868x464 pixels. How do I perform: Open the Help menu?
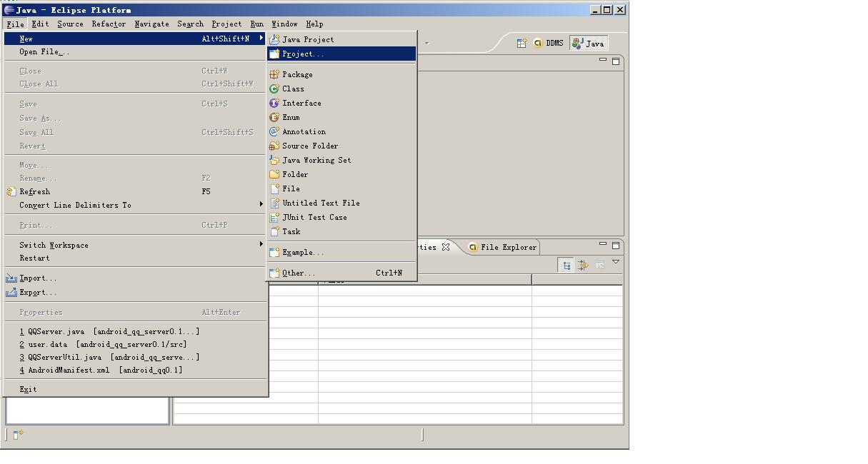[x=314, y=24]
